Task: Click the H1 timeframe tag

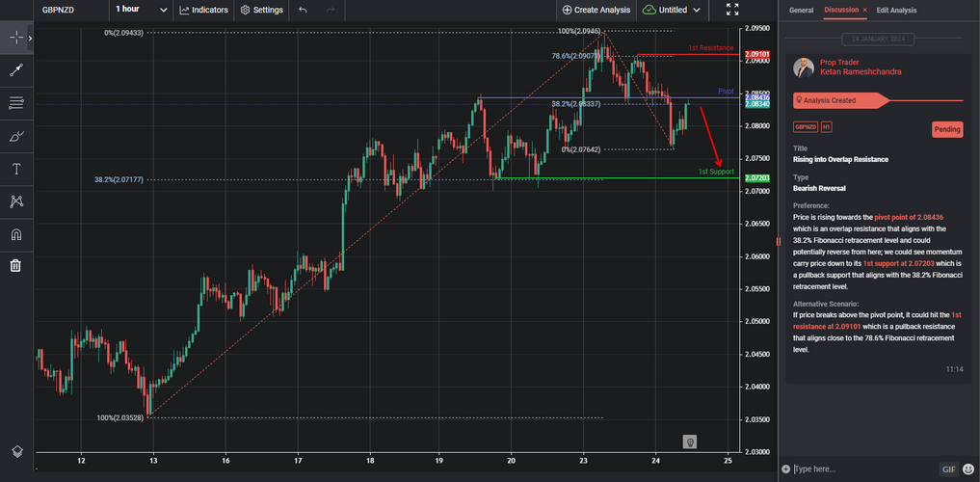Action: 826,127
